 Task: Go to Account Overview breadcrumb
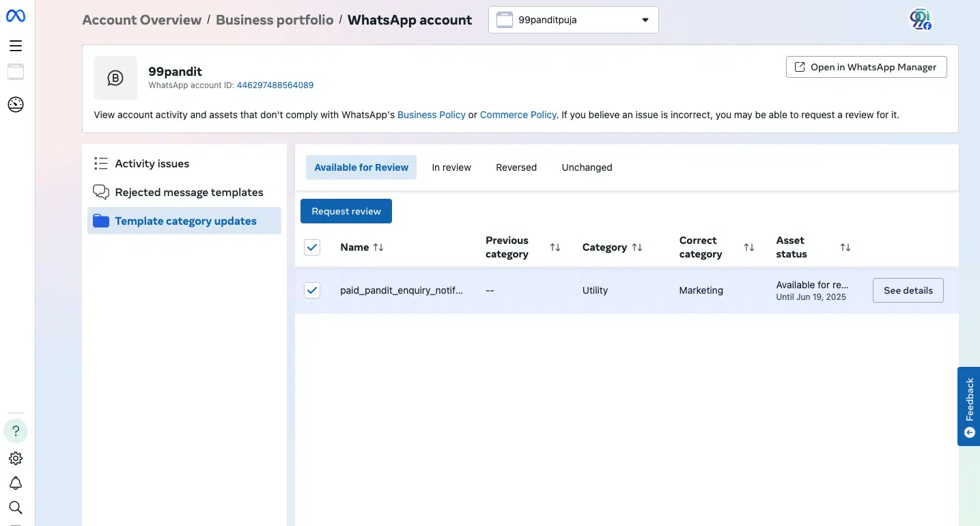pyautogui.click(x=142, y=20)
